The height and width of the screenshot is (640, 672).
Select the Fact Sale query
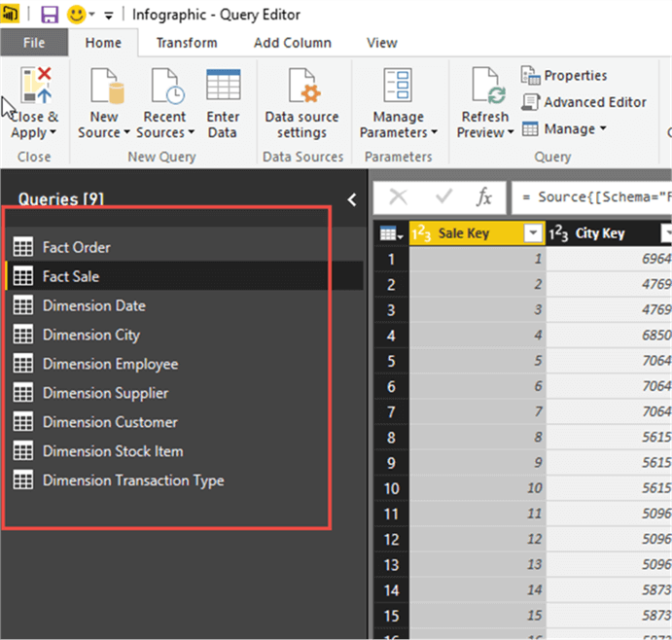click(x=184, y=276)
